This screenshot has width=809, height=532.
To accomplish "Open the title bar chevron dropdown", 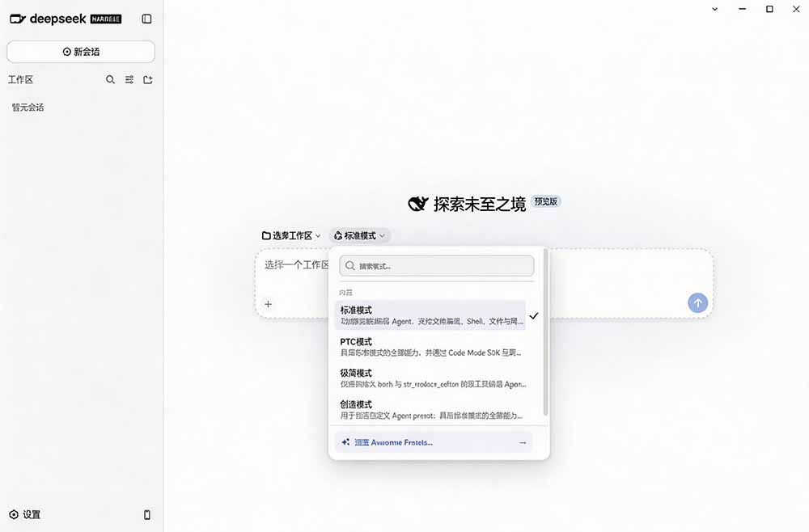I will pos(714,9).
